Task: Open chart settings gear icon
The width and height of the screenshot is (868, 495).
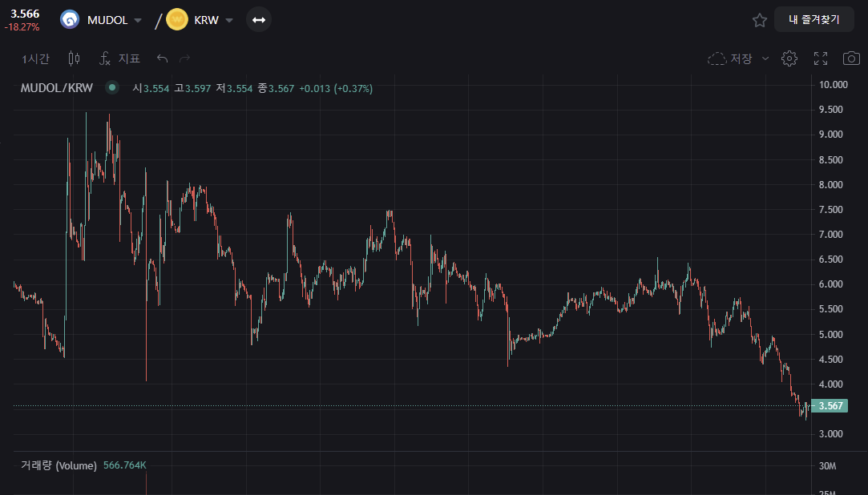Action: tap(789, 58)
